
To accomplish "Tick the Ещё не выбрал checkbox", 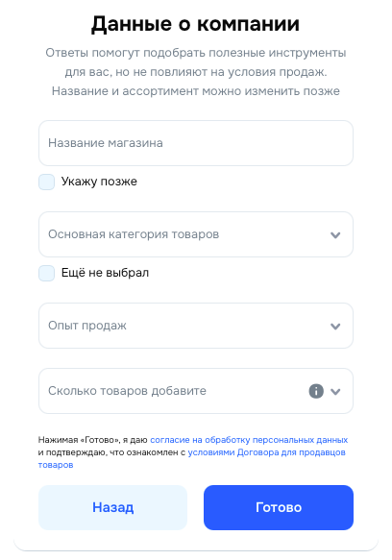I will pyautogui.click(x=46, y=273).
